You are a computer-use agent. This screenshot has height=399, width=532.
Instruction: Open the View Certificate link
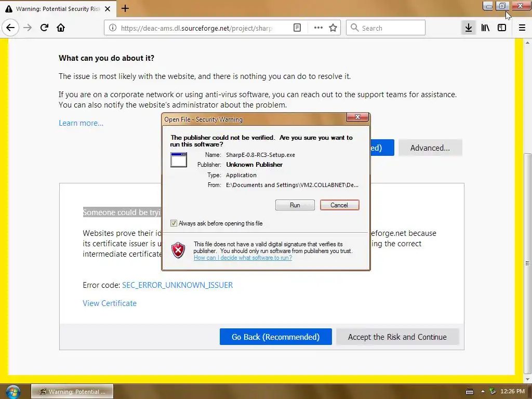click(x=110, y=303)
